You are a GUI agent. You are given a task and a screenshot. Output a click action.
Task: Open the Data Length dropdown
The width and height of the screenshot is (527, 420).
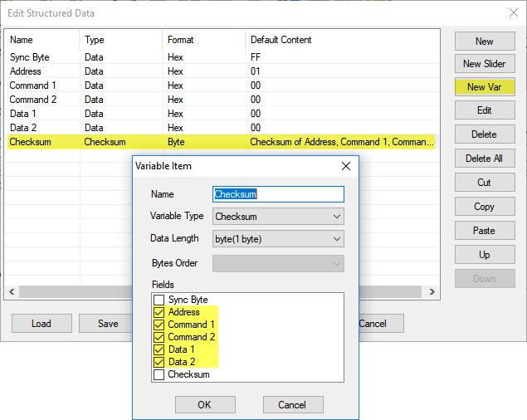(278, 239)
